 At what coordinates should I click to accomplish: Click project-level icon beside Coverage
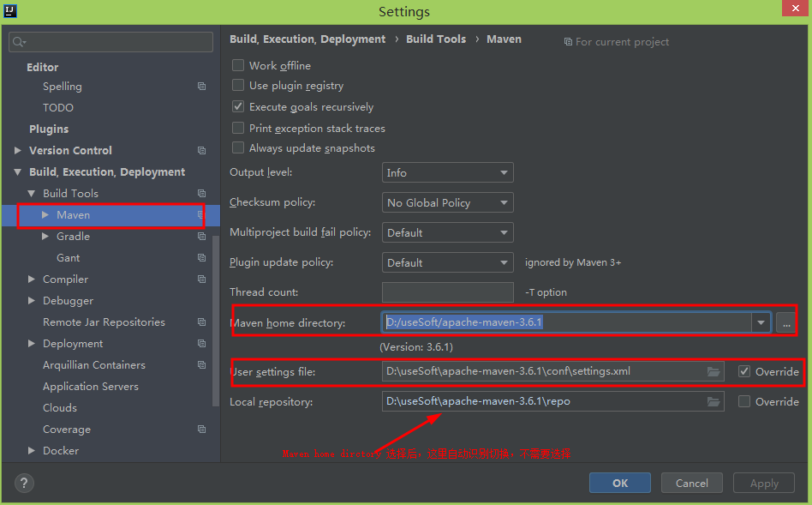201,430
